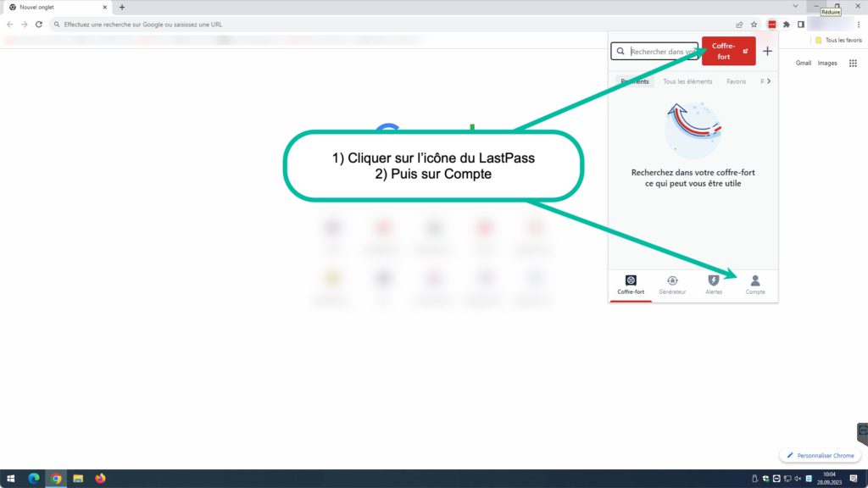Click the plus icon to add LastPass item
This screenshot has height=488, width=868.
click(767, 51)
